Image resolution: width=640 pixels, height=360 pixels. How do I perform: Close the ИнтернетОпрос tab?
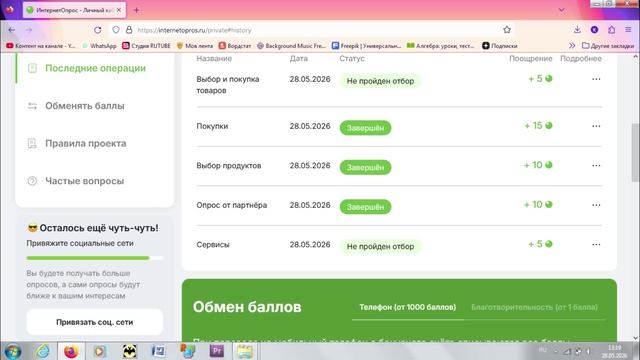coord(119,10)
